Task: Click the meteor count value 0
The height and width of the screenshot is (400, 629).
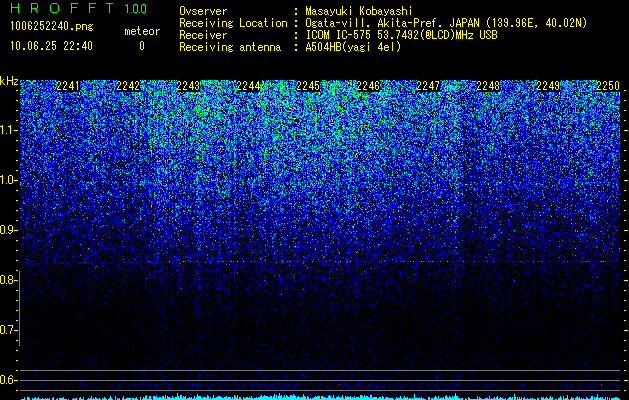Action: 142,46
